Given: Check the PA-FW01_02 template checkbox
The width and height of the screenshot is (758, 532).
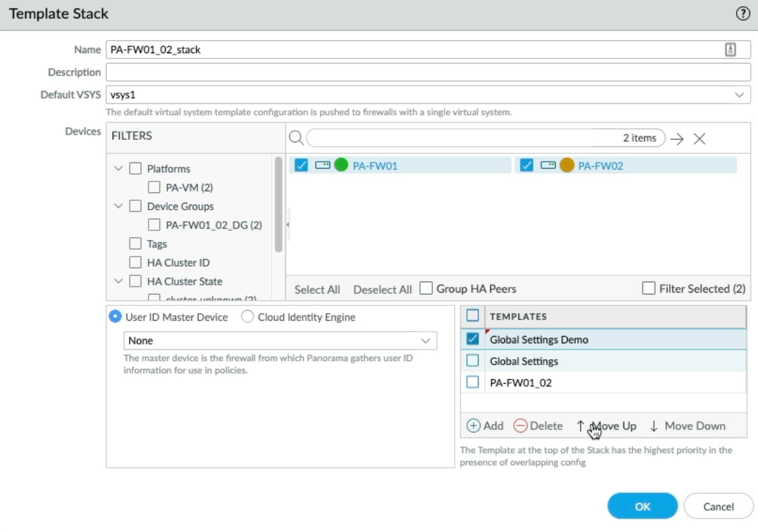Looking at the screenshot, I should click(x=473, y=382).
